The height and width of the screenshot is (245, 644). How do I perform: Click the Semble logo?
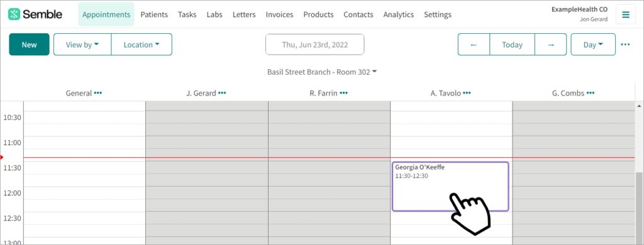35,14
